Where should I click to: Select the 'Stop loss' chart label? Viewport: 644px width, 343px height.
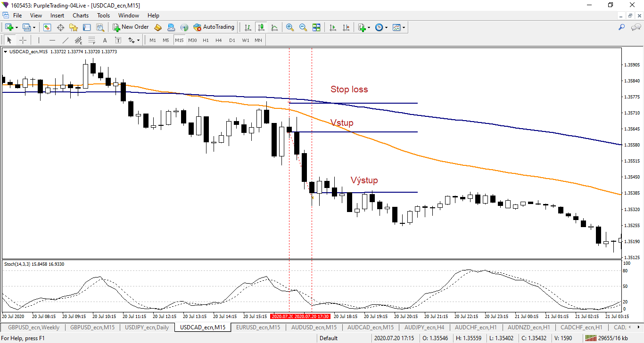click(349, 90)
